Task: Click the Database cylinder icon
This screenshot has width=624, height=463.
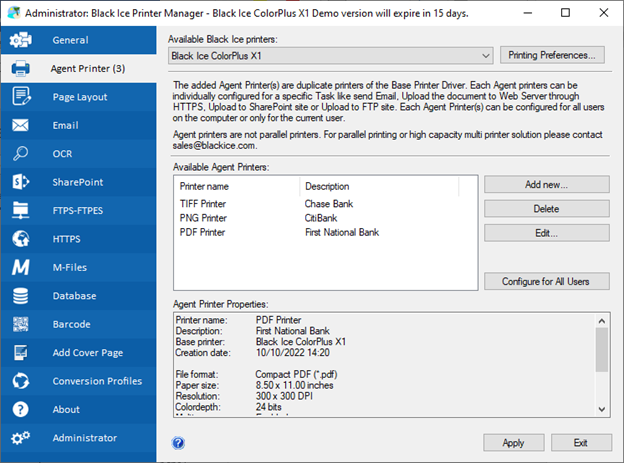Action: coord(20,296)
